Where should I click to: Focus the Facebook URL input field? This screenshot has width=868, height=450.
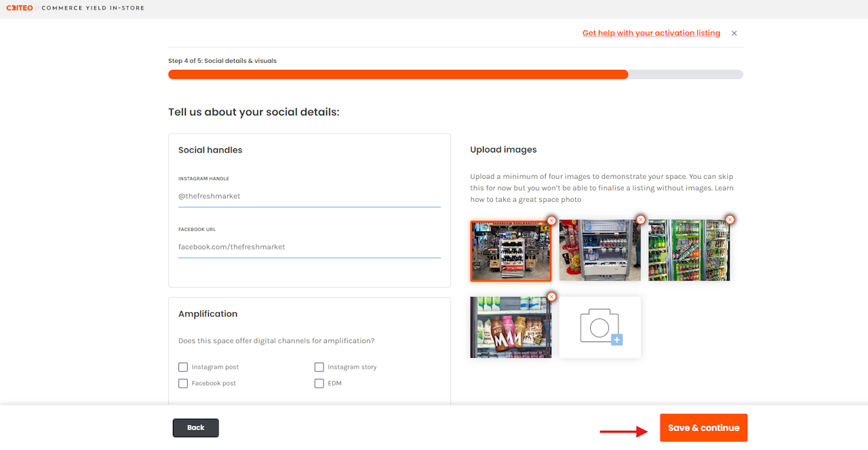click(309, 247)
